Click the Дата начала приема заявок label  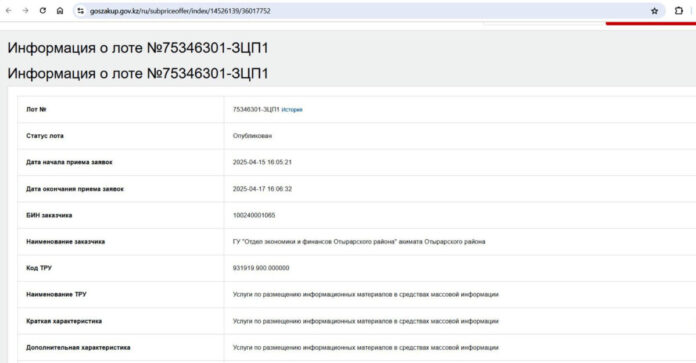pos(69,162)
